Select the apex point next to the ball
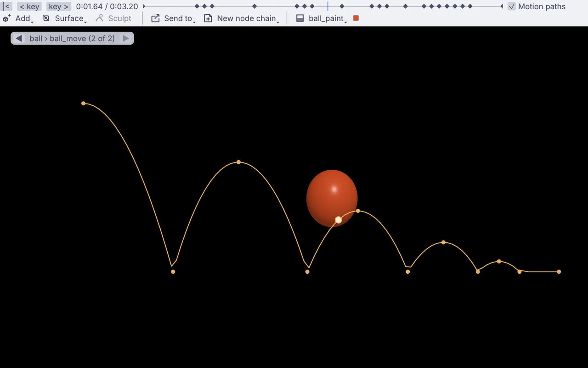Image resolution: width=588 pixels, height=368 pixels. [358, 211]
